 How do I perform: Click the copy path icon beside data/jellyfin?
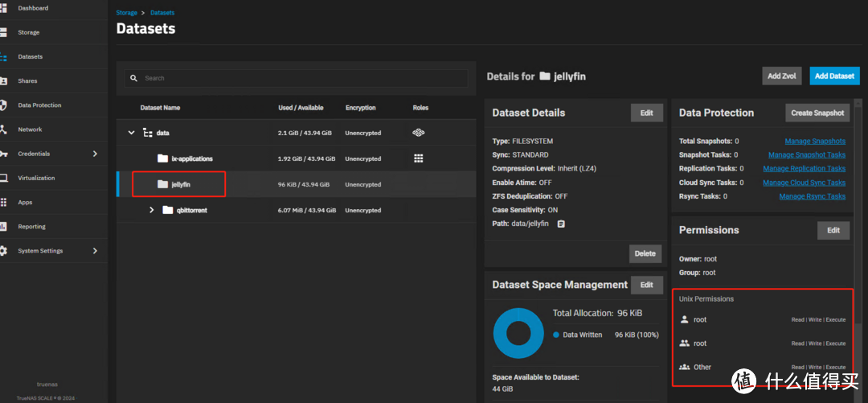click(x=561, y=224)
